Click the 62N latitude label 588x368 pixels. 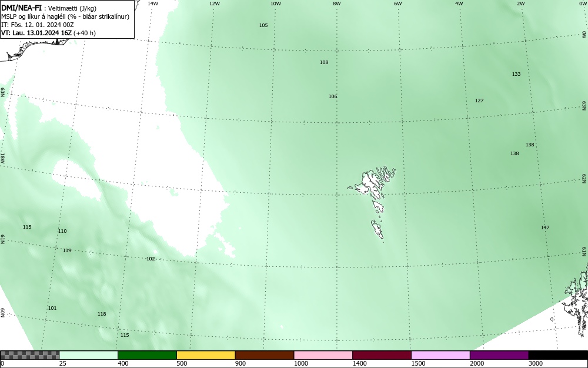point(584,178)
